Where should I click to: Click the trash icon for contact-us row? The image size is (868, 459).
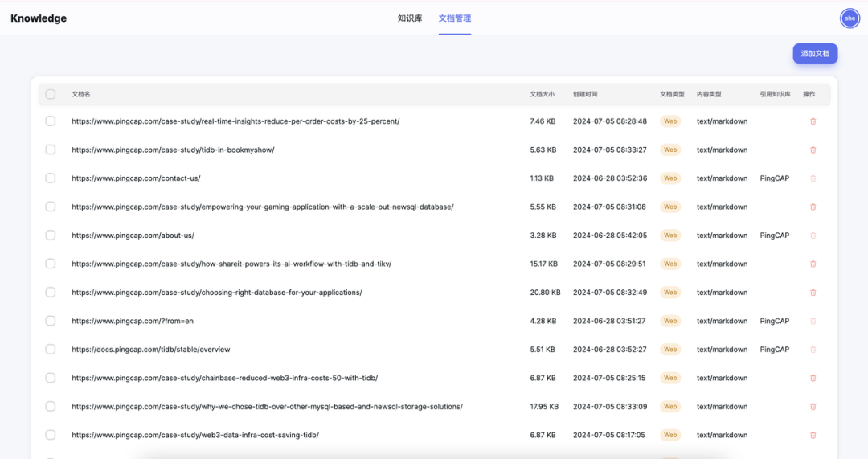pos(813,178)
